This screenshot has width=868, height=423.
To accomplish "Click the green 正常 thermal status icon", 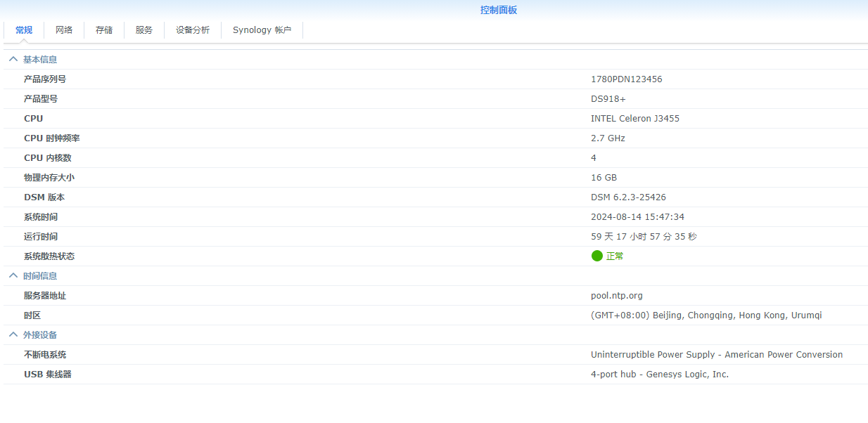I will click(x=597, y=256).
